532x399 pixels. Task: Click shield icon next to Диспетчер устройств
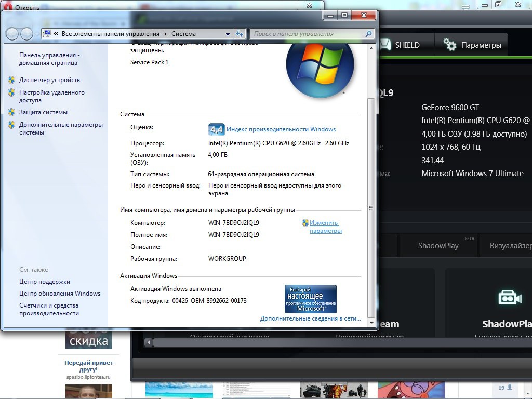(x=11, y=80)
